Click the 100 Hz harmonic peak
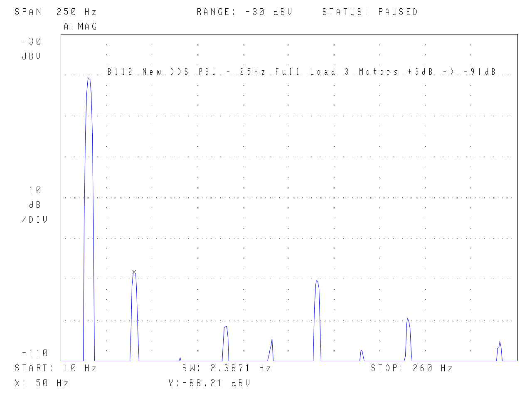 point(225,328)
